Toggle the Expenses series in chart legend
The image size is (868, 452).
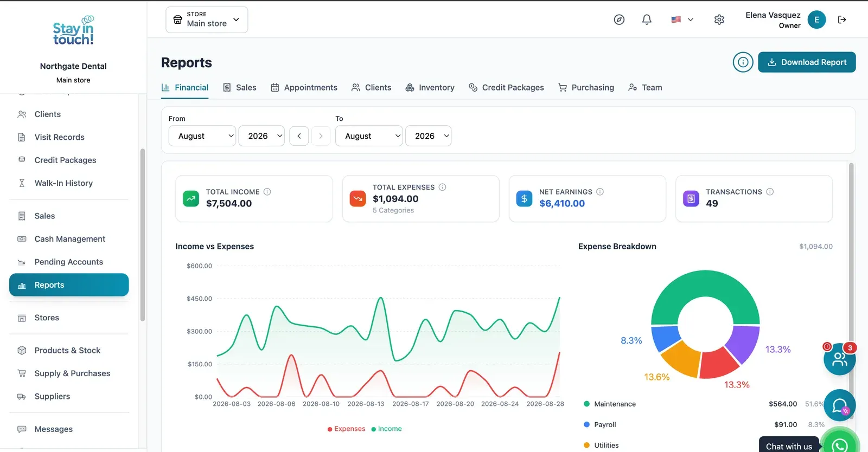[346, 429]
